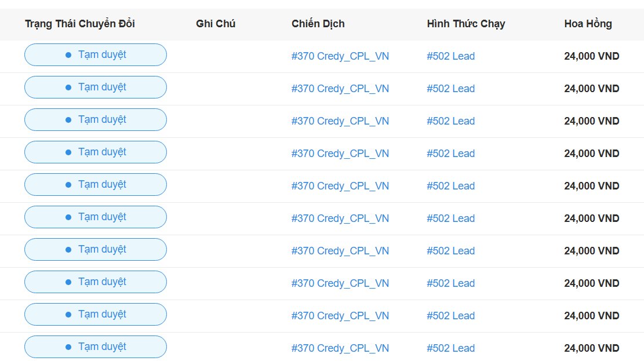The height and width of the screenshot is (361, 644).
Task: Click the 'Trạng Thái Chuyển Đổi' column header
Action: (x=80, y=24)
